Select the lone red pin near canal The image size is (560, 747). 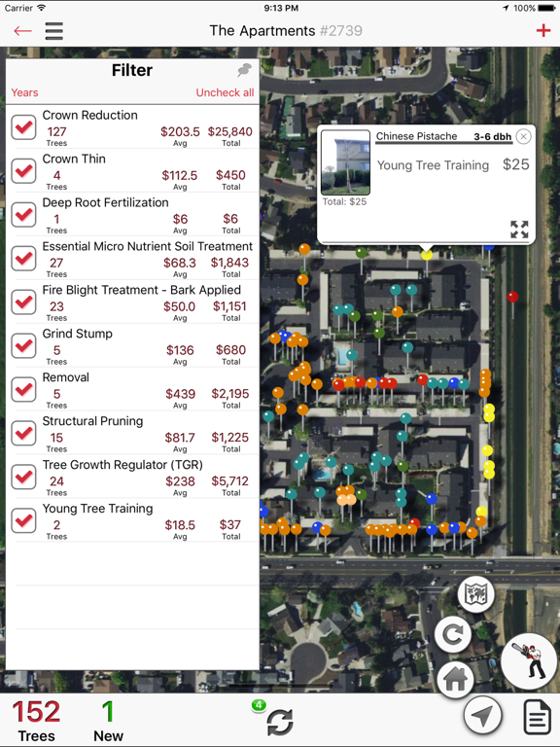click(512, 297)
